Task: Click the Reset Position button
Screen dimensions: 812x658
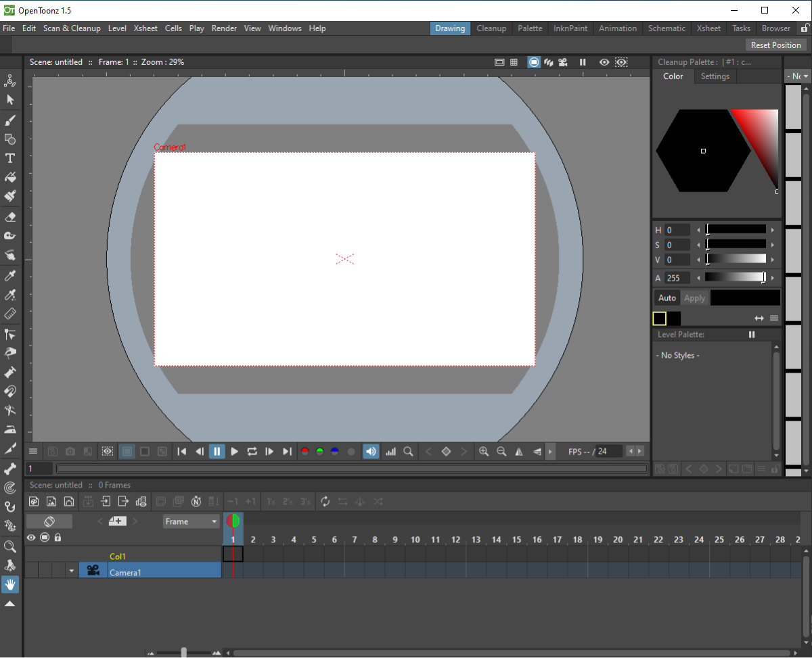Action: (775, 45)
